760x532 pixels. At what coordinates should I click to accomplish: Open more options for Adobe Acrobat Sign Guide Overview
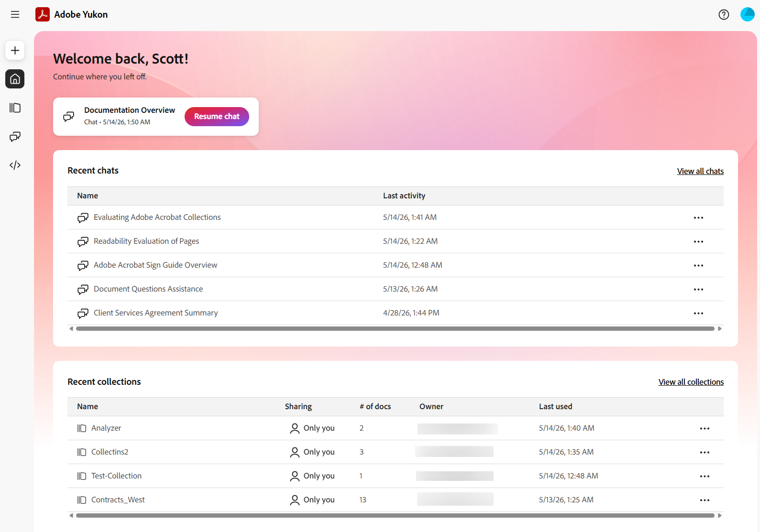click(698, 265)
